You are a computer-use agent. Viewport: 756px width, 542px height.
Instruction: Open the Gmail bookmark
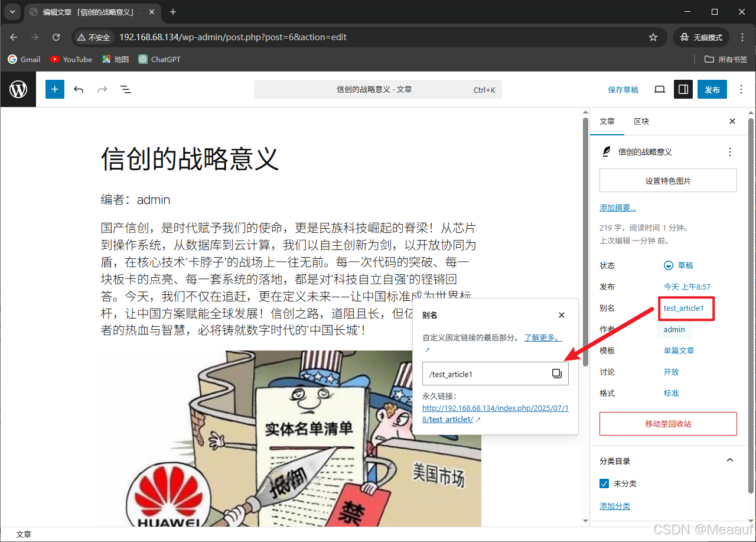pyautogui.click(x=24, y=59)
